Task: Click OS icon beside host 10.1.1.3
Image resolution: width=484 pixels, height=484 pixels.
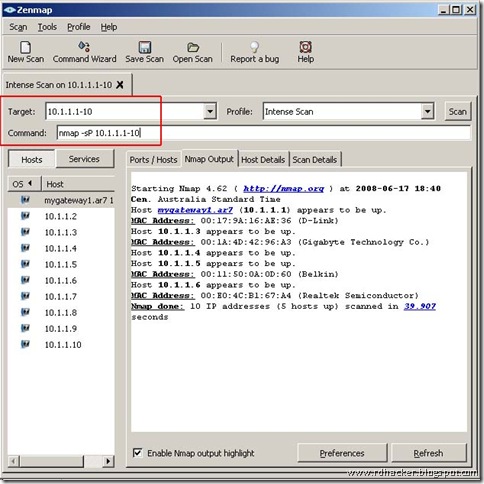Action: pyautogui.click(x=25, y=232)
